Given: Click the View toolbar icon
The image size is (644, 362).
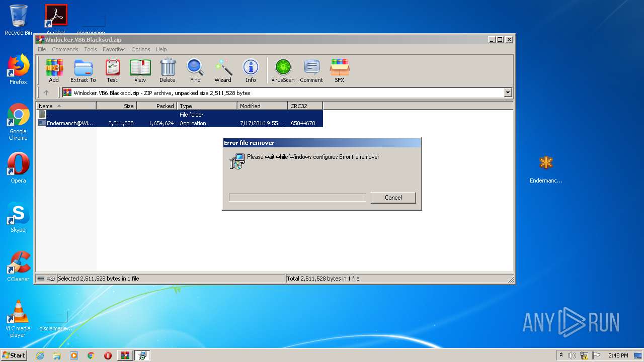Looking at the screenshot, I should (140, 70).
